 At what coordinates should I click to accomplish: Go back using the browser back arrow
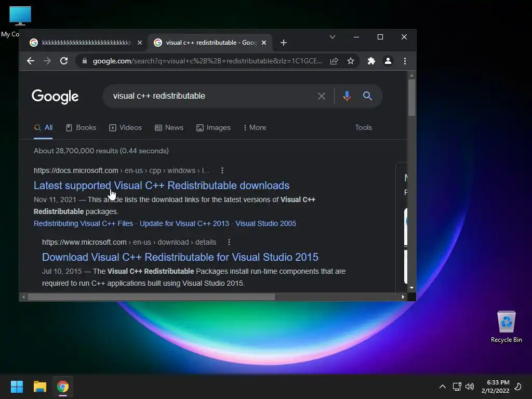coord(31,61)
